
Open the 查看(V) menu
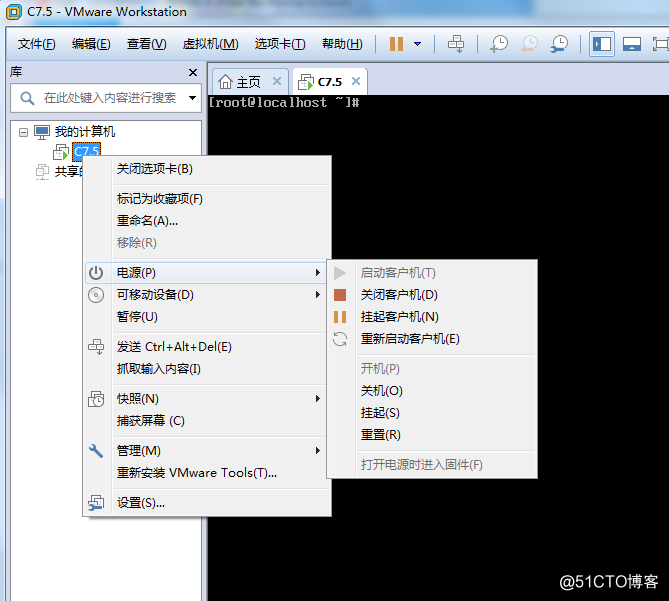click(x=146, y=44)
